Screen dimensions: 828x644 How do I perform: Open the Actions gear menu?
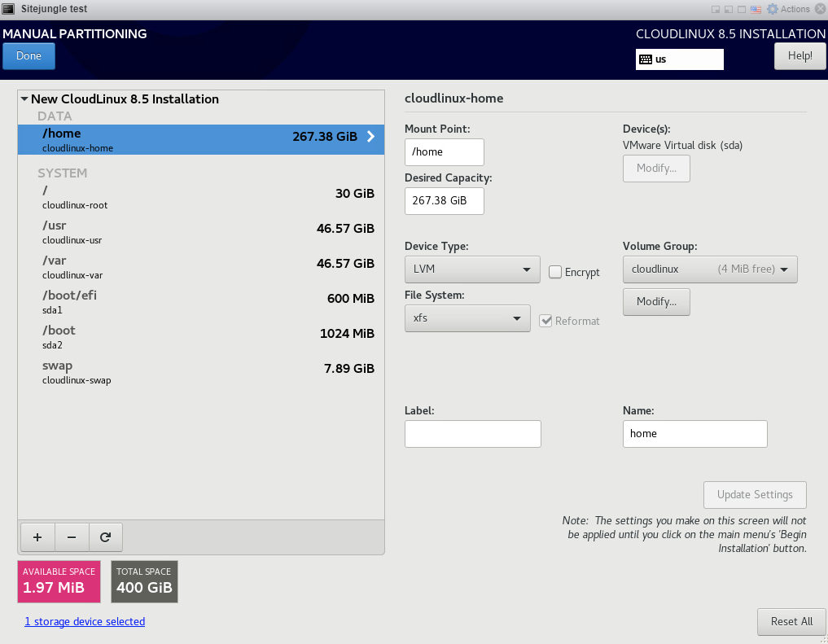tap(788, 9)
